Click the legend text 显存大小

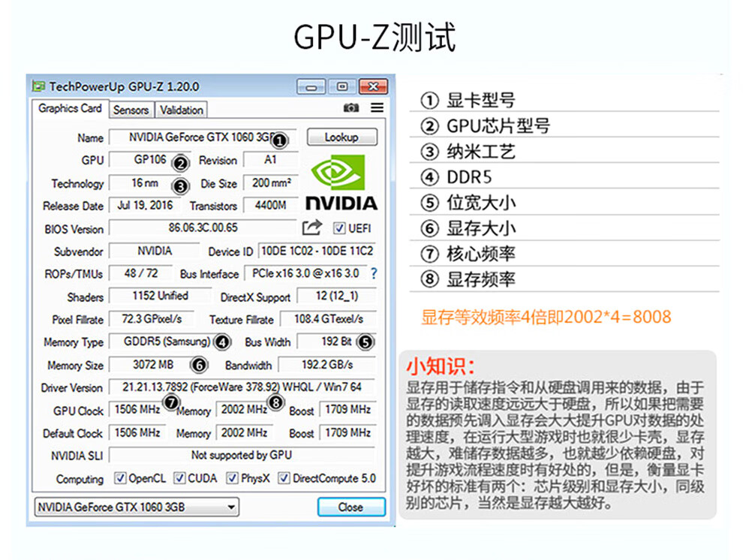pos(481,228)
